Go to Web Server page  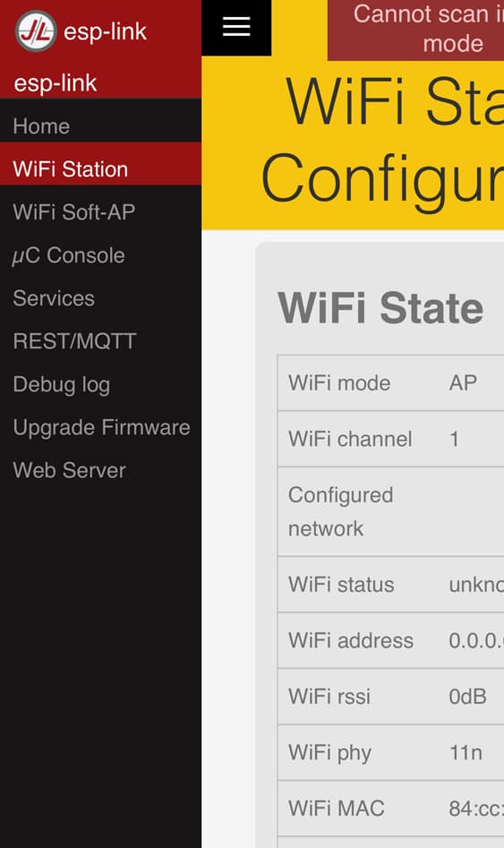tap(100, 470)
